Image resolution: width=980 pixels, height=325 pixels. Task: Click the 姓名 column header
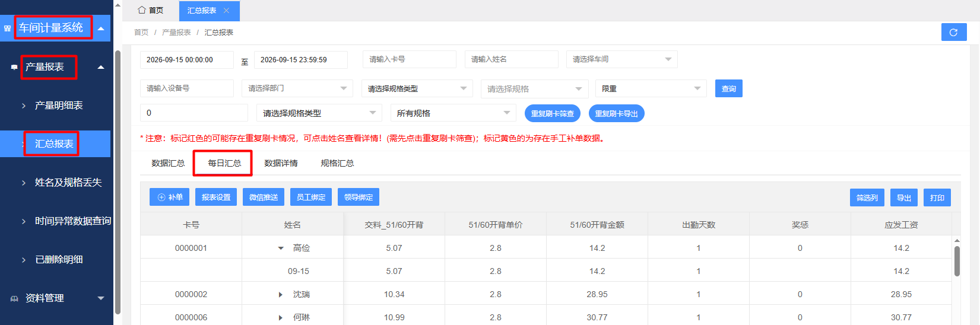click(293, 225)
